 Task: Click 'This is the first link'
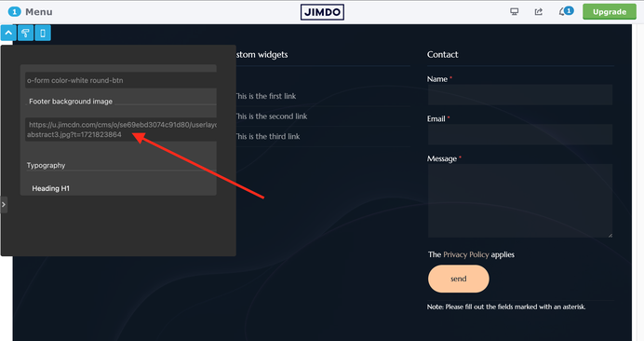click(265, 96)
